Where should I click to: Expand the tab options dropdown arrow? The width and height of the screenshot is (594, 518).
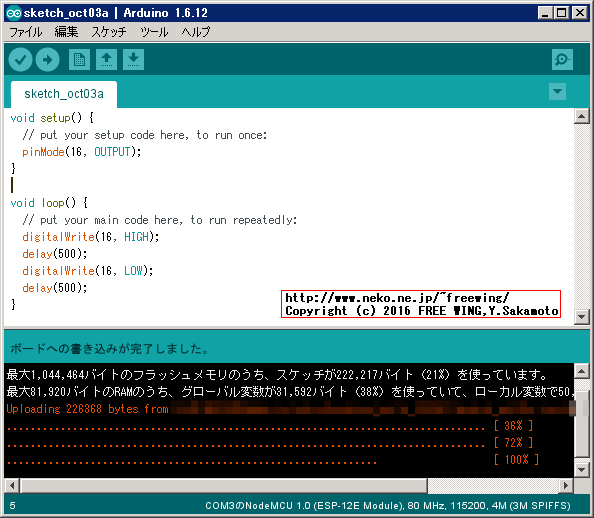point(557,91)
